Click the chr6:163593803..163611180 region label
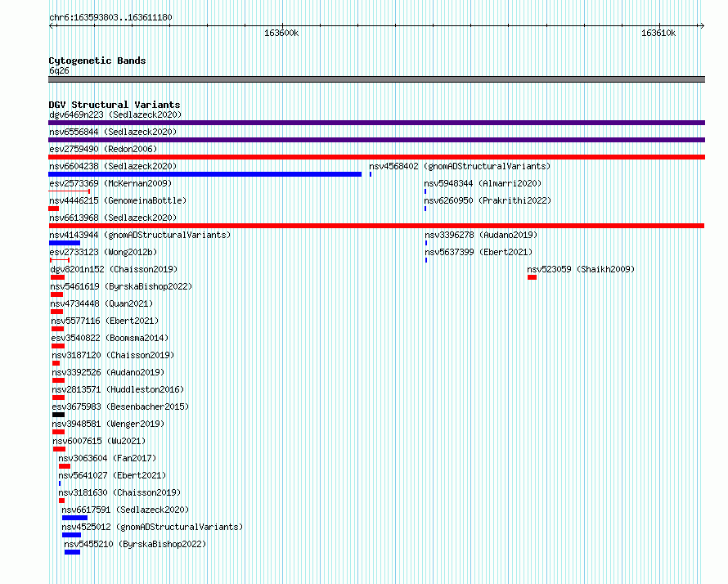The width and height of the screenshot is (728, 584). (110, 18)
